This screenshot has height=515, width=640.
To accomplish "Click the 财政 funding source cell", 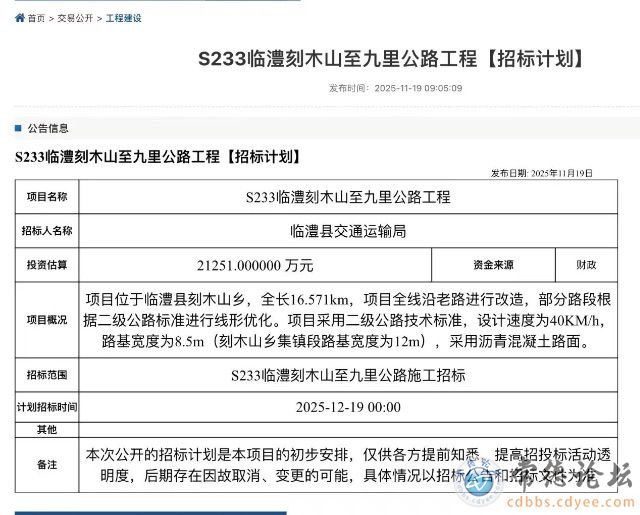I will (585, 265).
